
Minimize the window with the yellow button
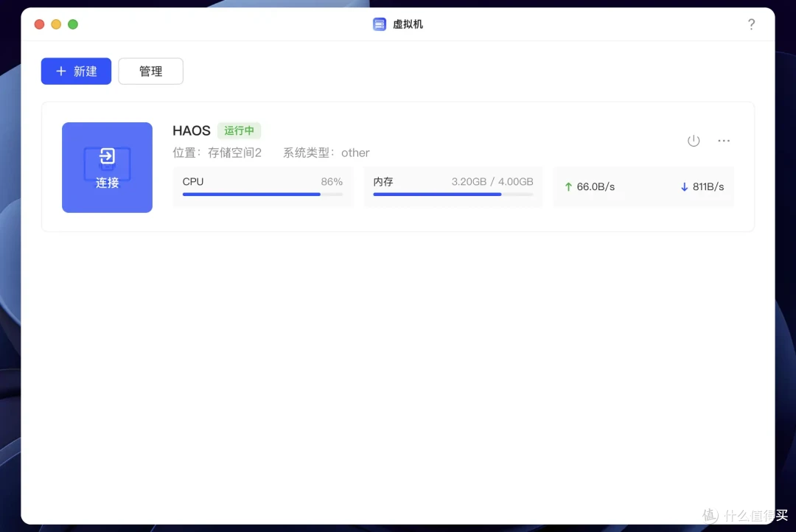(x=56, y=24)
